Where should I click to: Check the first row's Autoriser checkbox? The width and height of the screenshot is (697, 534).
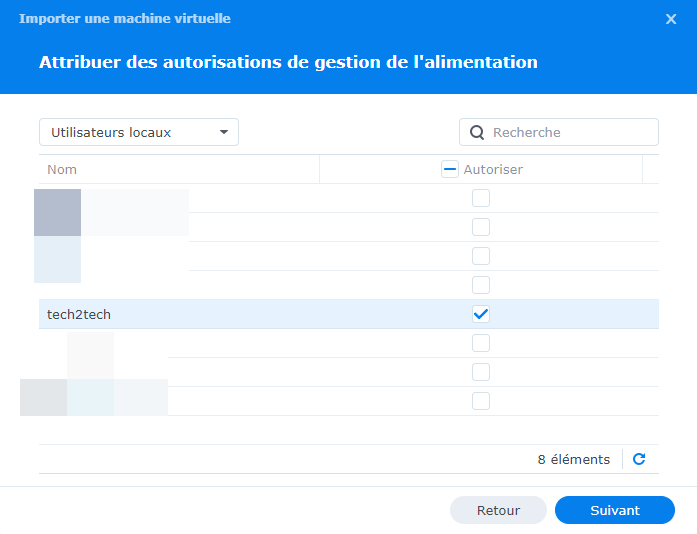481,198
